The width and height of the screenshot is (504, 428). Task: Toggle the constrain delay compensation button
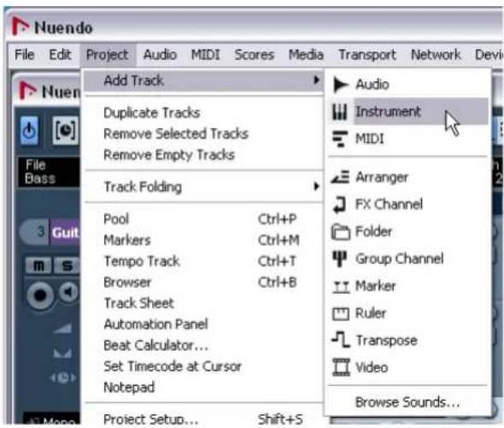(66, 131)
